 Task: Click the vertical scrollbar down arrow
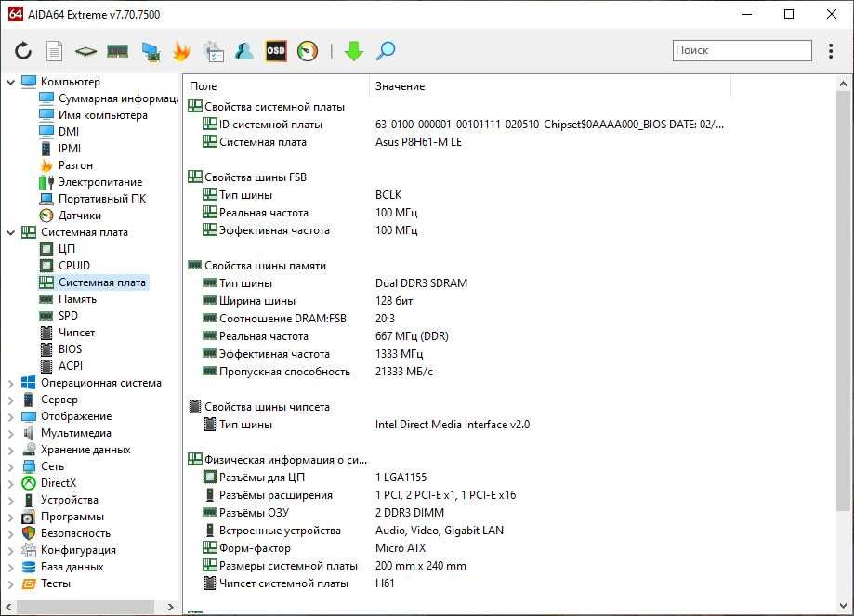(843, 605)
